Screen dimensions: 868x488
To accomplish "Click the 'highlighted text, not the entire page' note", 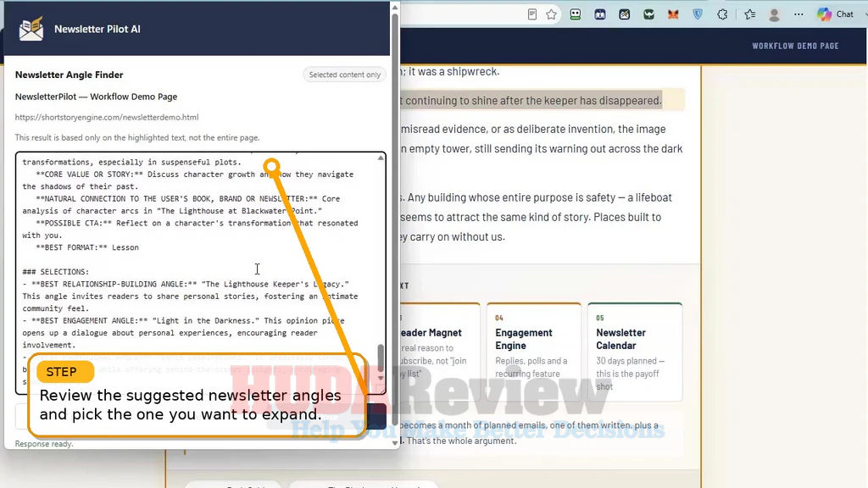I will (x=137, y=138).
